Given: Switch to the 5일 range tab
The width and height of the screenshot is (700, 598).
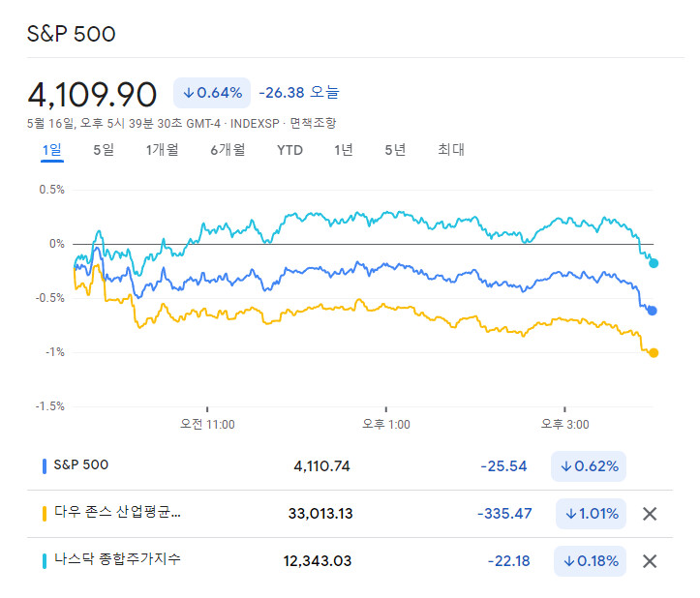Looking at the screenshot, I should tap(104, 150).
